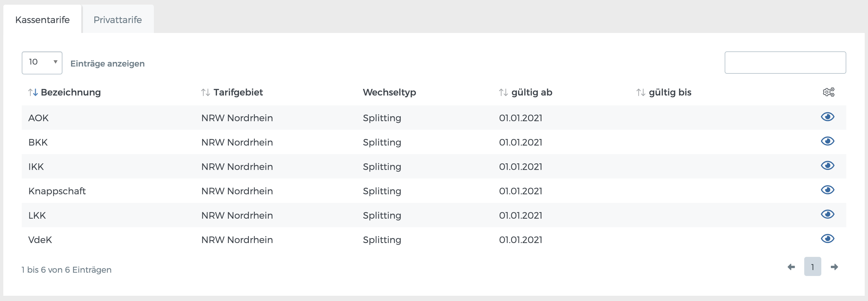Go to previous page with the left arrow
Image resolution: width=868 pixels, height=301 pixels.
pyautogui.click(x=791, y=266)
